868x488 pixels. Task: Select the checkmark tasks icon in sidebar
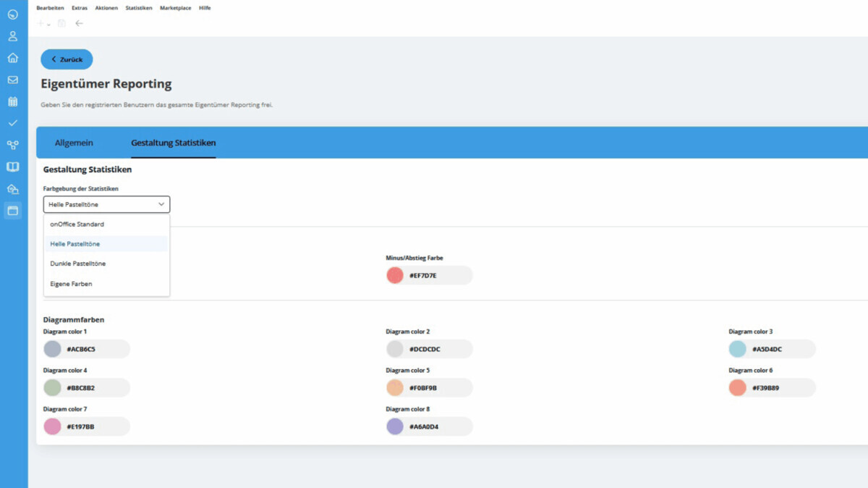pos(12,123)
